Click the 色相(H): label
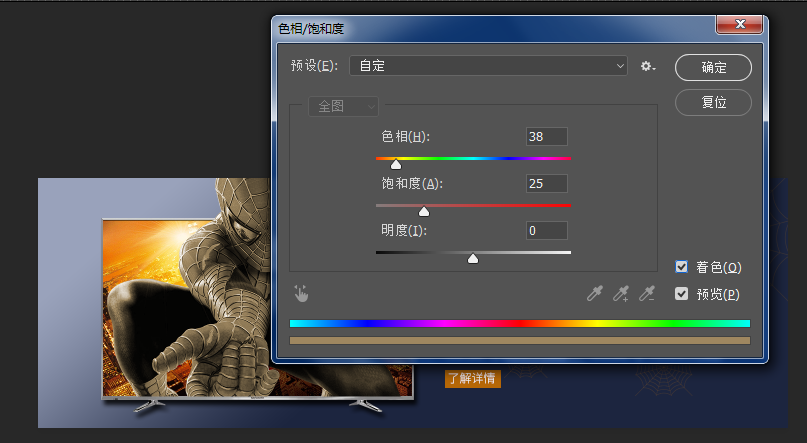Screen dimensions: 807x443 pyautogui.click(x=405, y=137)
